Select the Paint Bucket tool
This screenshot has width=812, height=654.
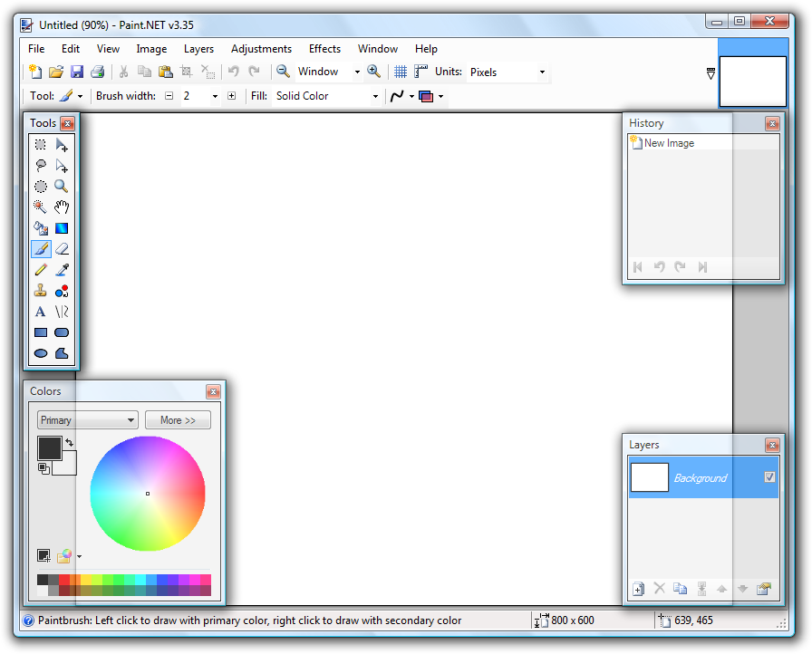pyautogui.click(x=40, y=227)
